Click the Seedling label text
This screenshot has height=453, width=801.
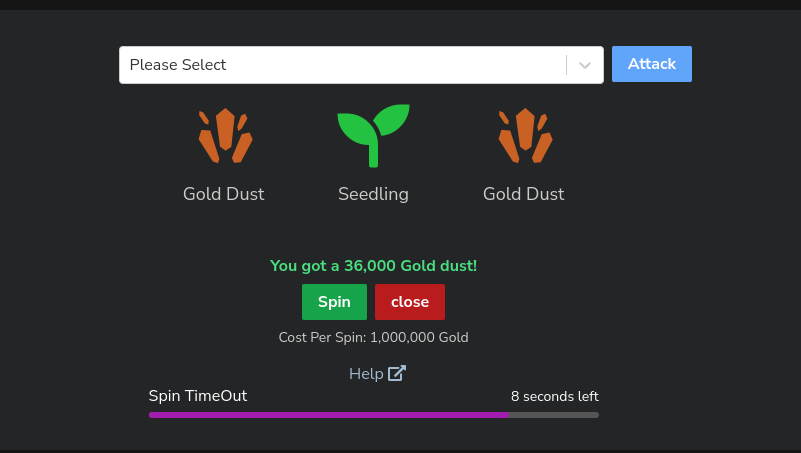click(x=373, y=195)
